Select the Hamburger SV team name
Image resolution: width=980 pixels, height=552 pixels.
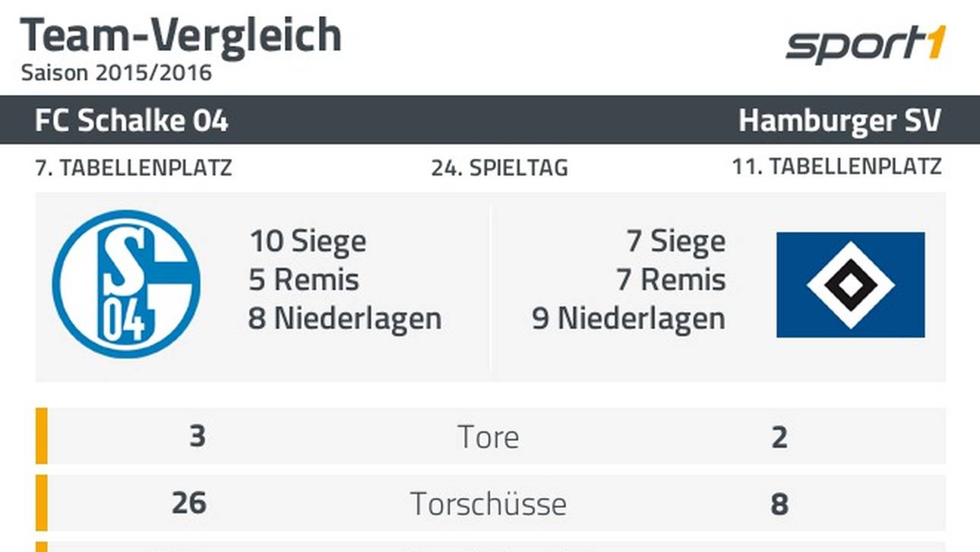click(839, 121)
